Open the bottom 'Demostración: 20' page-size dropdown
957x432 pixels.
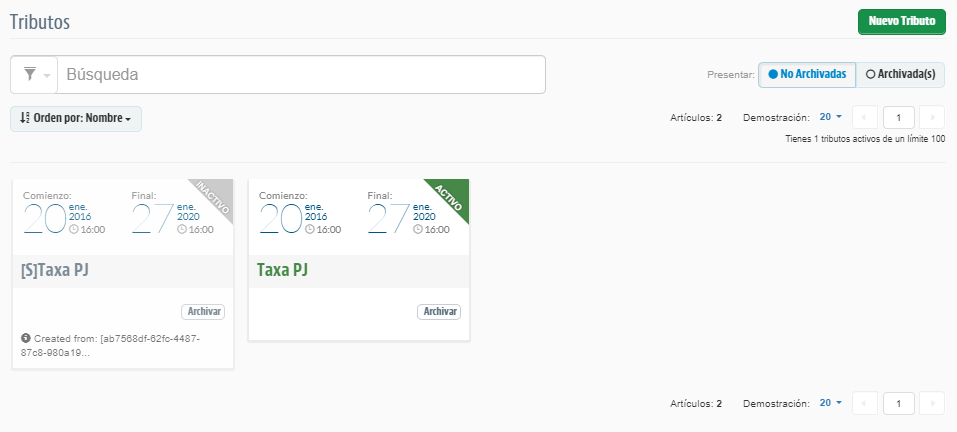[830, 403]
